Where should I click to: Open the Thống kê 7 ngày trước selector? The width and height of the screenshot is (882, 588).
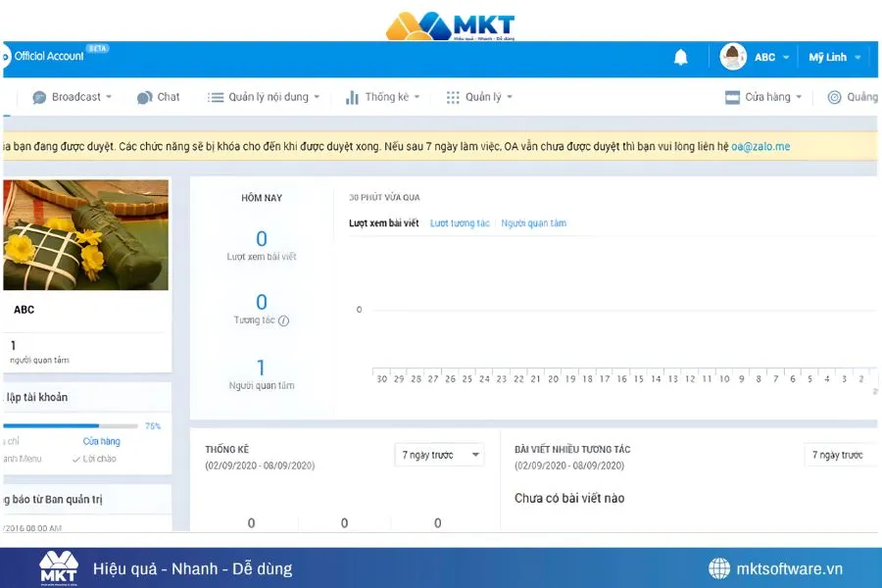click(x=439, y=455)
